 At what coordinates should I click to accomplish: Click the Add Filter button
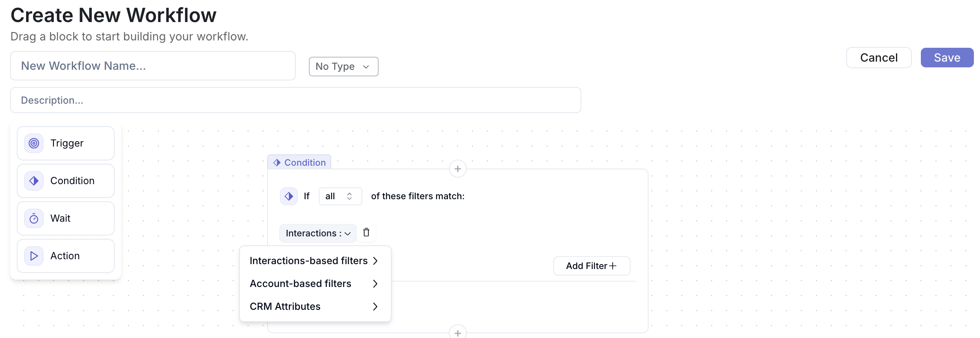tap(592, 266)
